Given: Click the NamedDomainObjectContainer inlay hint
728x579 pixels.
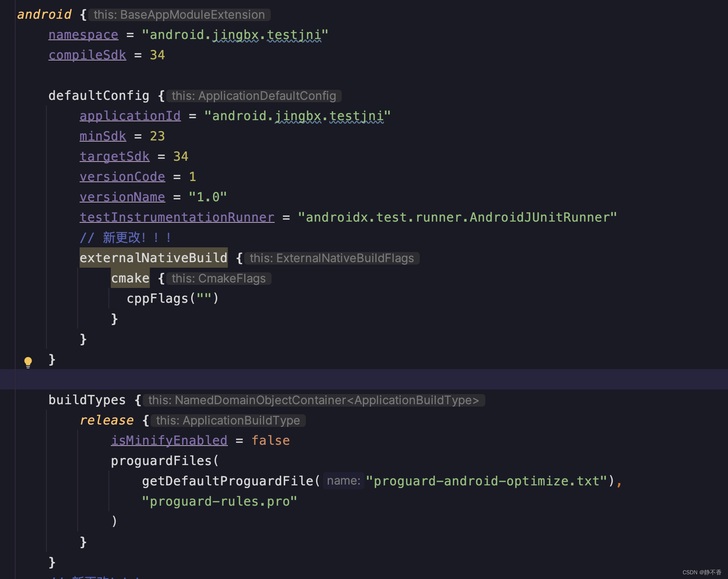Looking at the screenshot, I should coord(314,400).
